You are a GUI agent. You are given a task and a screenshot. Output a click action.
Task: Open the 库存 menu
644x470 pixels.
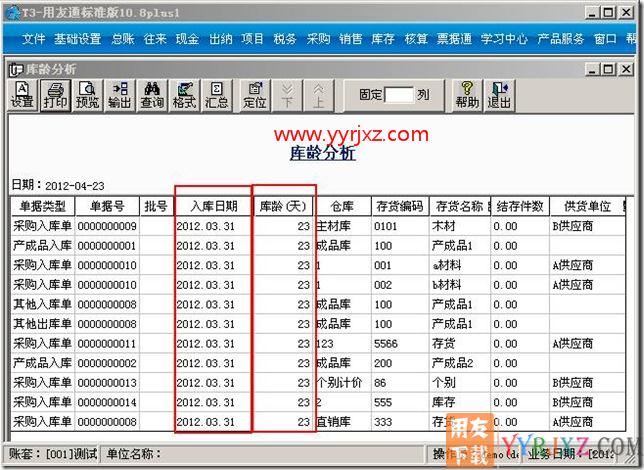383,39
